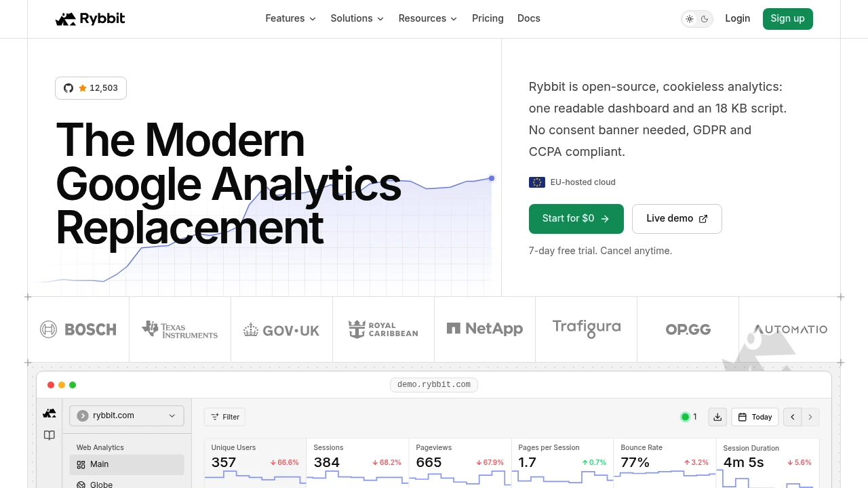Click the next day right chevron

coord(810,417)
